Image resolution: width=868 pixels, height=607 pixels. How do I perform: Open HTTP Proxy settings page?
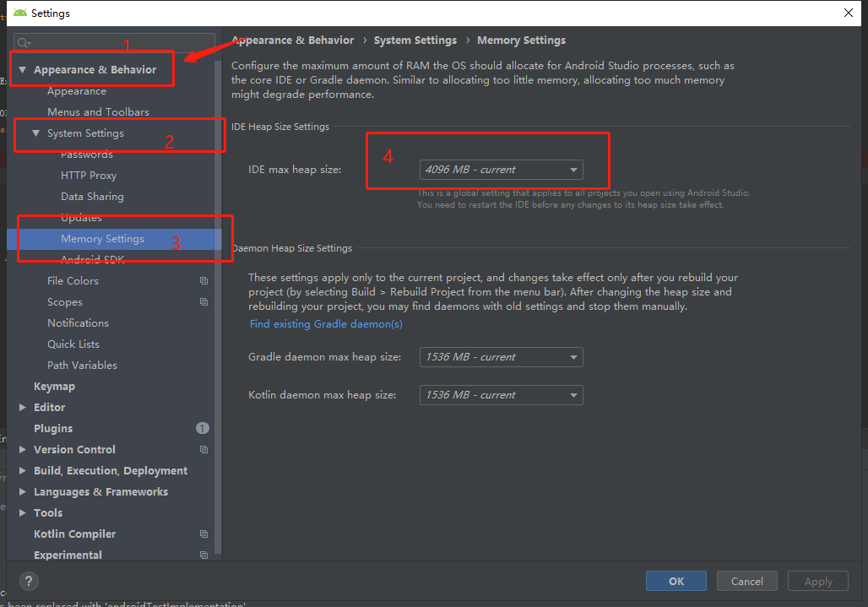(89, 176)
